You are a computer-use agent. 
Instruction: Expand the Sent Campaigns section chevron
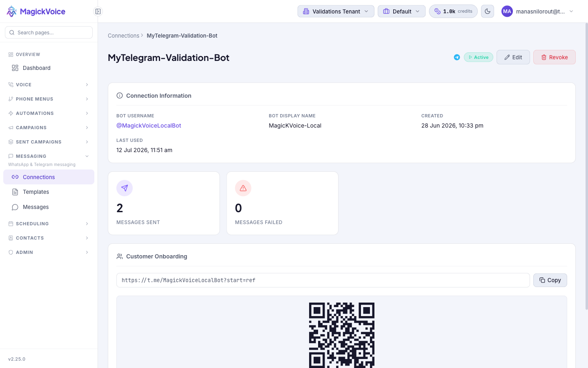click(x=87, y=142)
